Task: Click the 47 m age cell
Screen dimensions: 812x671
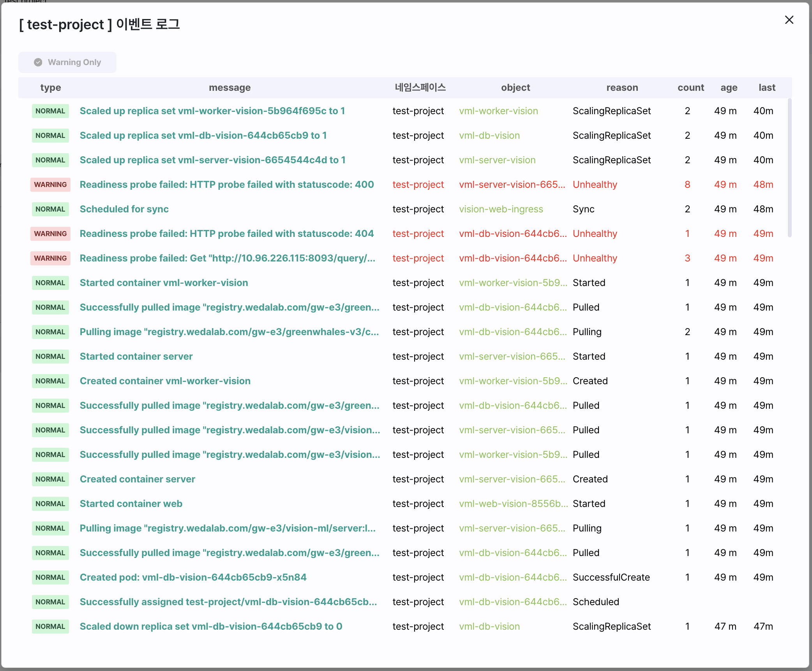Action: [x=725, y=627]
